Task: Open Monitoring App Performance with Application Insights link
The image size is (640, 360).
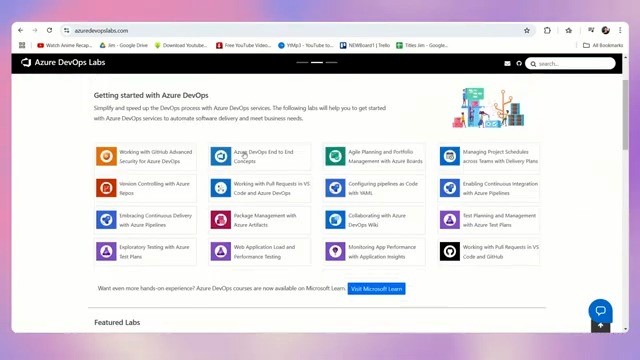Action: (382, 252)
